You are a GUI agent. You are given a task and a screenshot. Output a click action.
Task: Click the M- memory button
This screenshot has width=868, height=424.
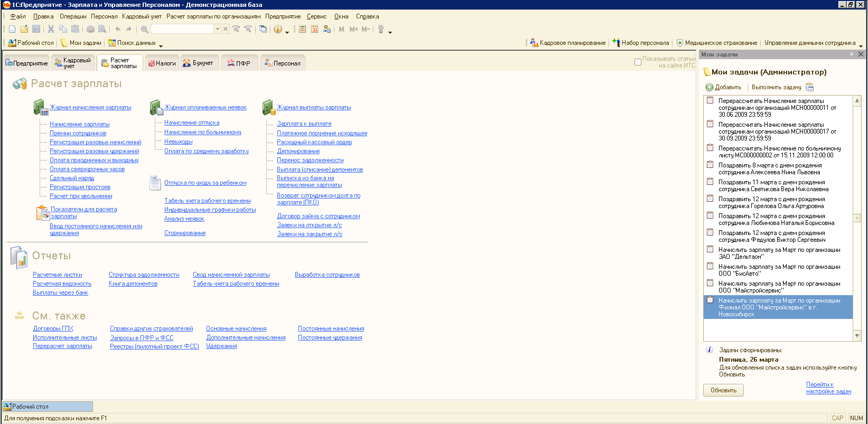[x=366, y=29]
